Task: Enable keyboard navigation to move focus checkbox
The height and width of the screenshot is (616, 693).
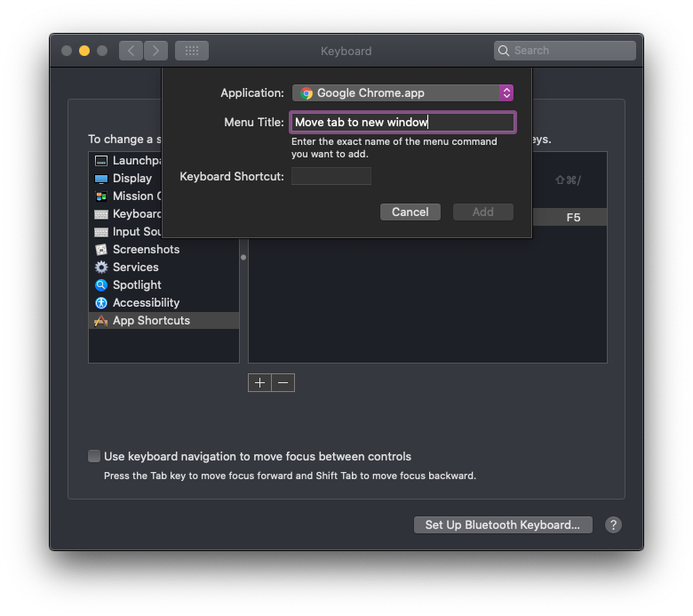Action: [94, 456]
